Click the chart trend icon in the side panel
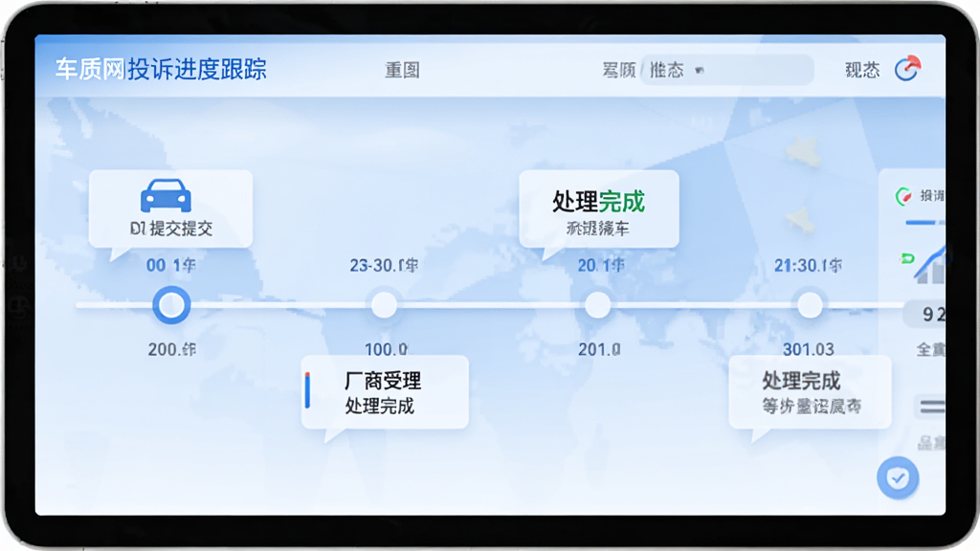This screenshot has height=551, width=980. (x=929, y=266)
